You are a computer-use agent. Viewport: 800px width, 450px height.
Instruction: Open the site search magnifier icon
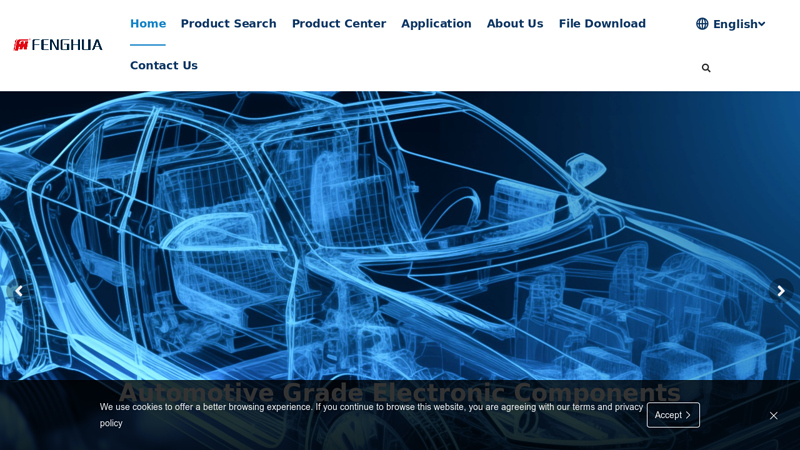706,68
